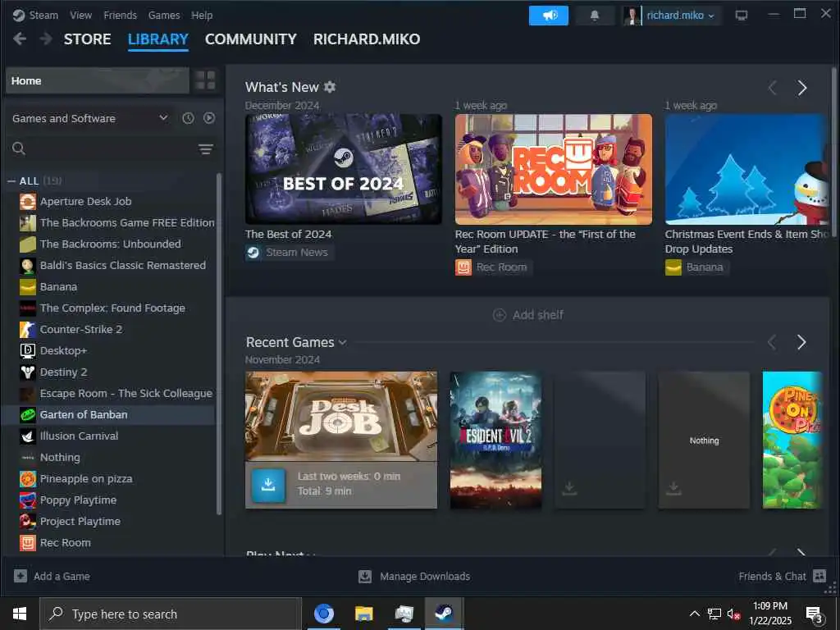Viewport: 840px width, 630px height.
Task: Open the Games menu
Action: coord(164,15)
